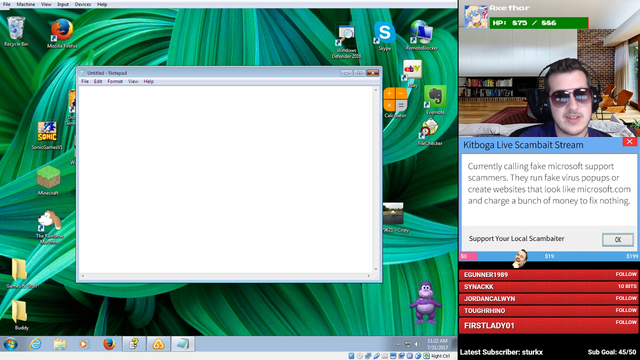Launch Minecraft from the desktop icon
The image size is (640, 360).
[x=48, y=180]
